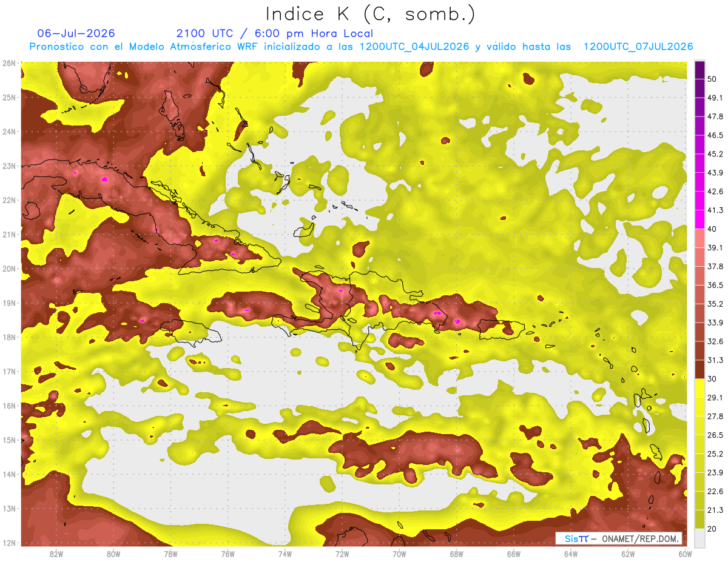This screenshot has width=728, height=562.
Task: Click the "70W" longitude label
Action: (399, 554)
